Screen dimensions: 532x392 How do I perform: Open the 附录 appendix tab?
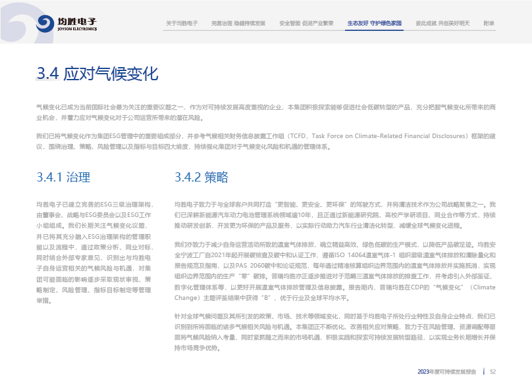click(x=489, y=23)
